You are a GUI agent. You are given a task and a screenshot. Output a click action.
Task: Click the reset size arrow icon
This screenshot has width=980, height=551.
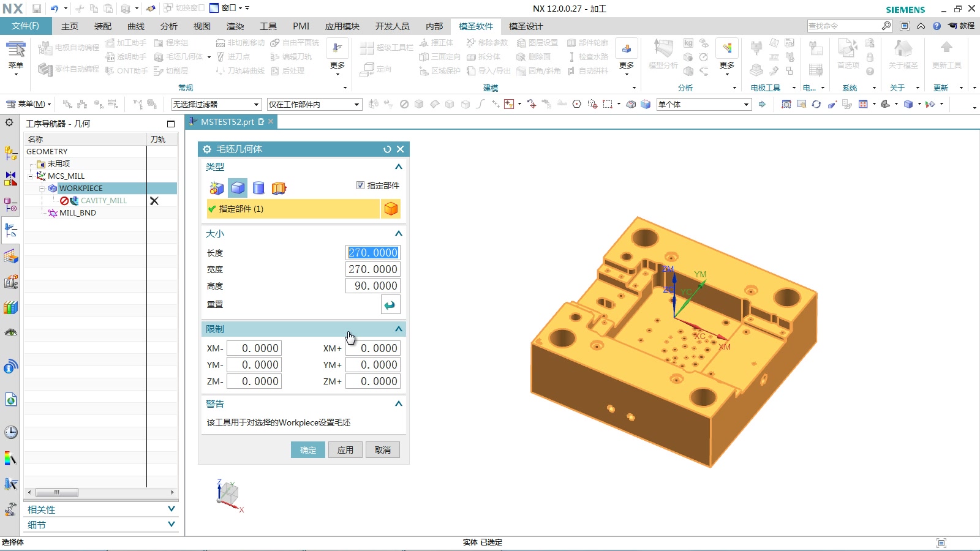click(390, 305)
